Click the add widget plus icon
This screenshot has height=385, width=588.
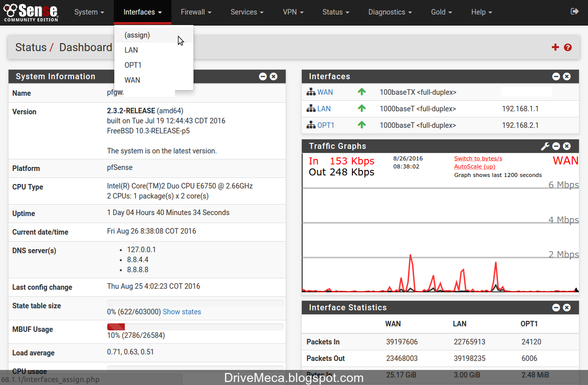click(555, 47)
